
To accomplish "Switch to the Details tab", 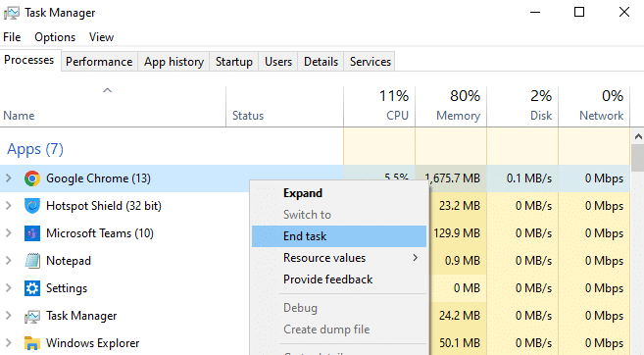I will point(321,62).
